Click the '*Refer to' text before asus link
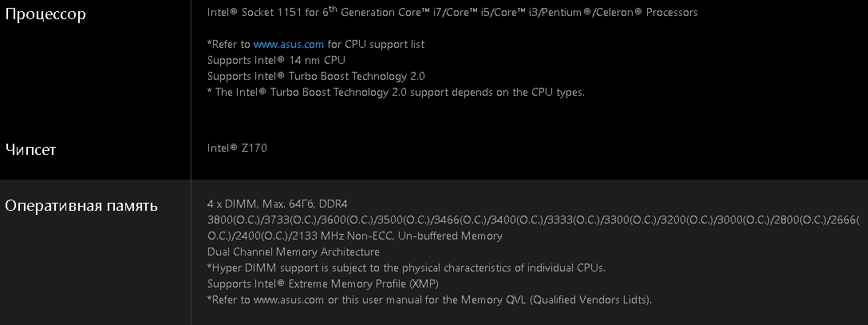This screenshot has height=325, width=868. point(228,45)
